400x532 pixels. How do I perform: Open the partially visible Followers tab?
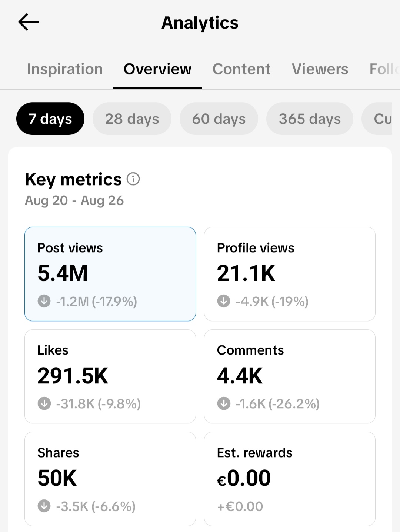tap(384, 69)
